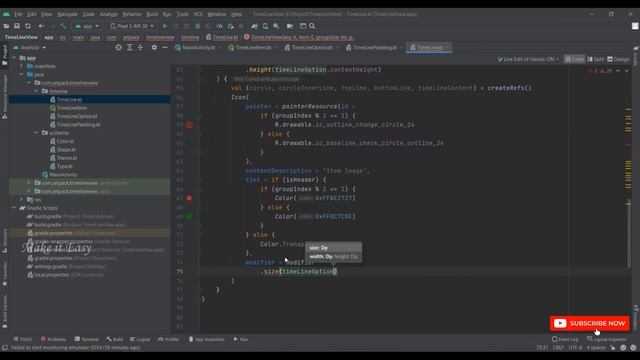Open the File menu

(18, 14)
